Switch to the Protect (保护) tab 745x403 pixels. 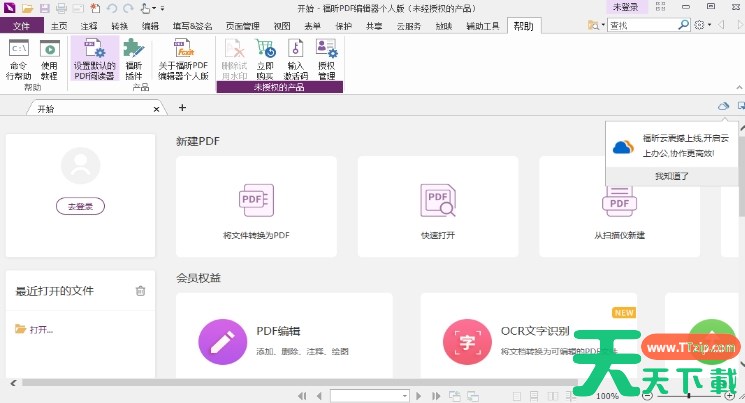coord(342,25)
